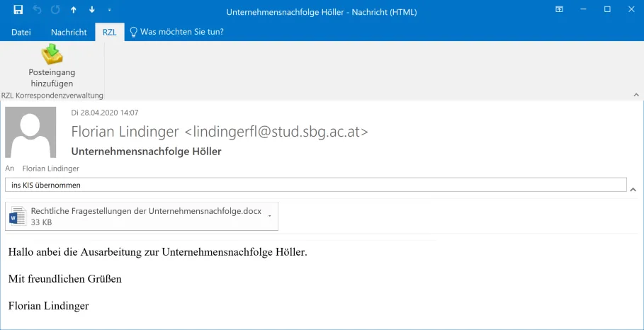Click 'Mit freundlichen Grüßen' text

tap(65, 279)
